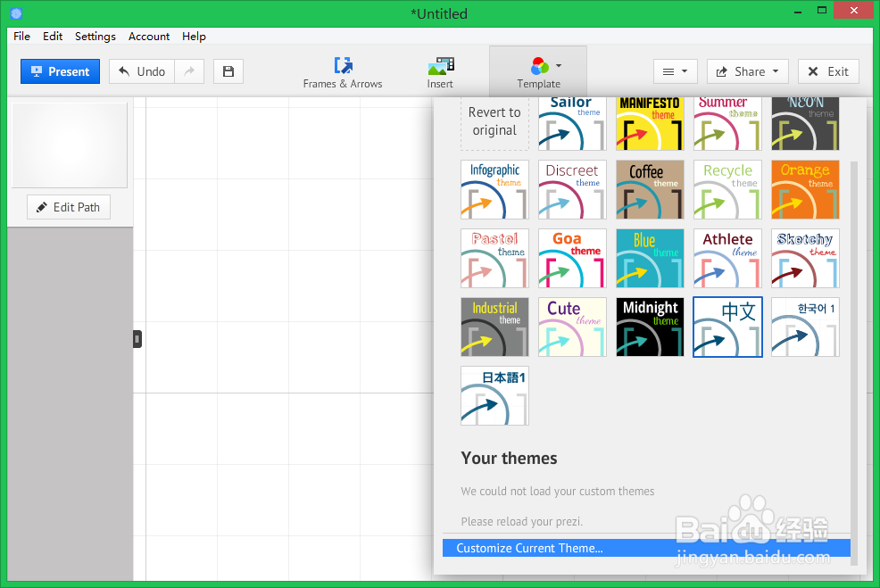Apply the Athlete theme
880x588 pixels.
(727, 258)
